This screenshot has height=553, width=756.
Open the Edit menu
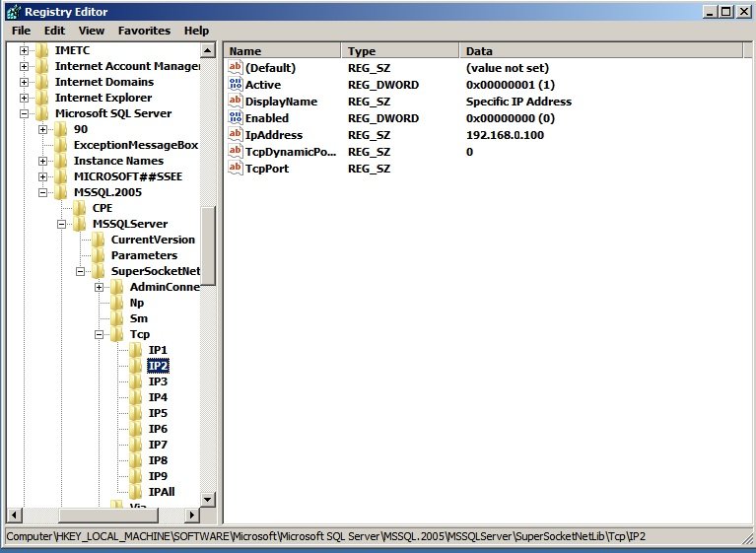pos(54,31)
